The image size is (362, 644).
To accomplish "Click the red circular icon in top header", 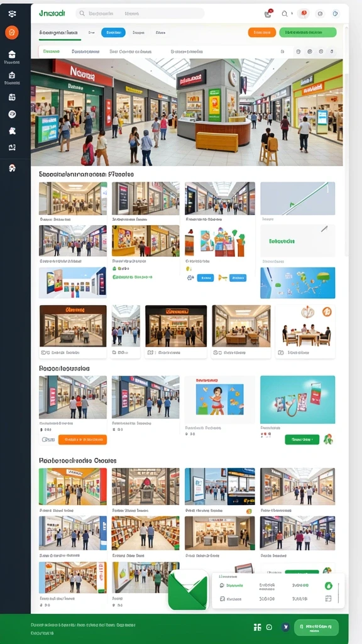I will pyautogui.click(x=304, y=13).
